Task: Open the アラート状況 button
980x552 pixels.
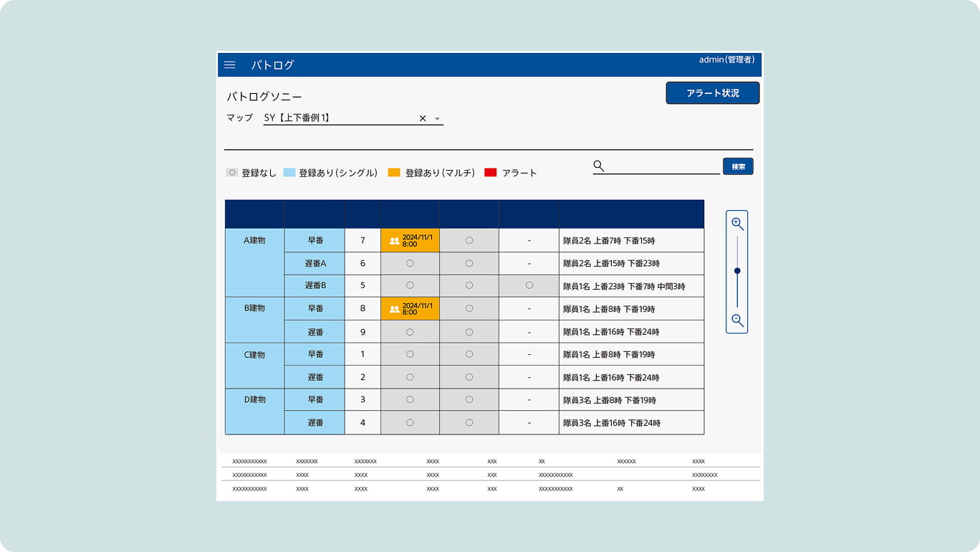Action: (712, 93)
